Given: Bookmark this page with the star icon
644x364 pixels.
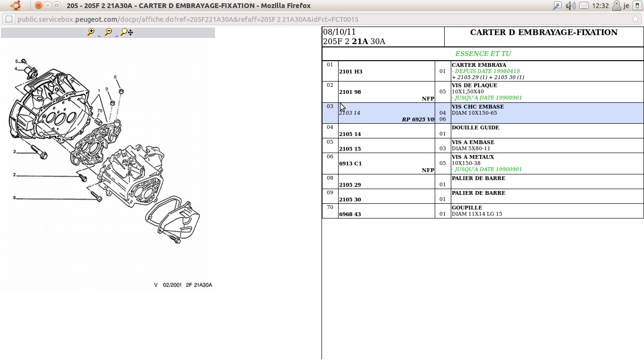Looking at the screenshot, I should pos(635,19).
